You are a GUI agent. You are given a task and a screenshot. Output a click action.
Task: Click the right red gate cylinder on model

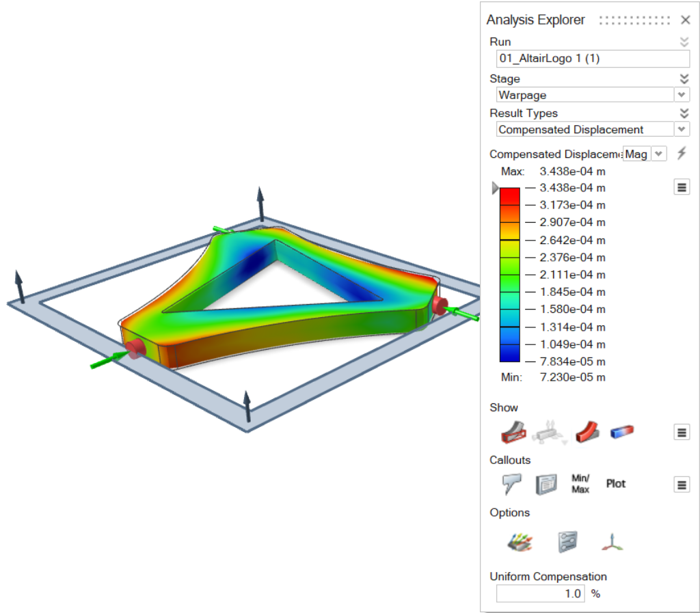(x=440, y=305)
